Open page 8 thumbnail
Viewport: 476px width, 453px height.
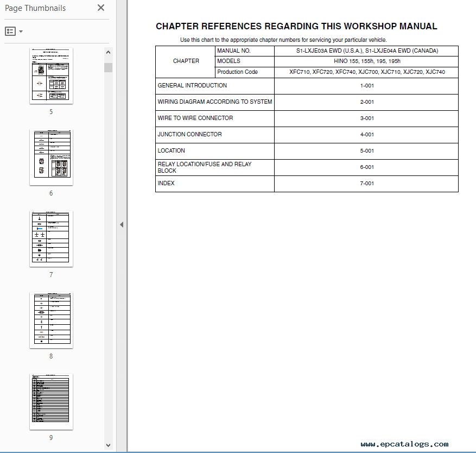pos(51,320)
